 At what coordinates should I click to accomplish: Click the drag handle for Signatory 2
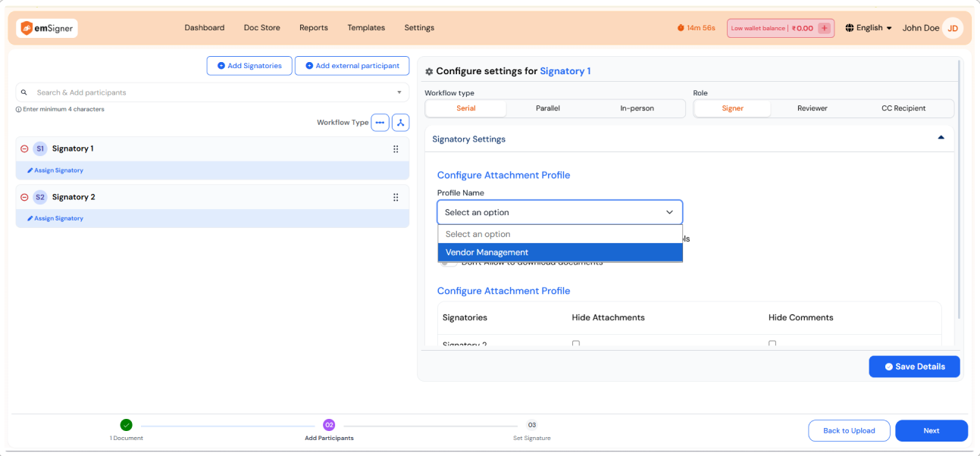[x=396, y=198]
